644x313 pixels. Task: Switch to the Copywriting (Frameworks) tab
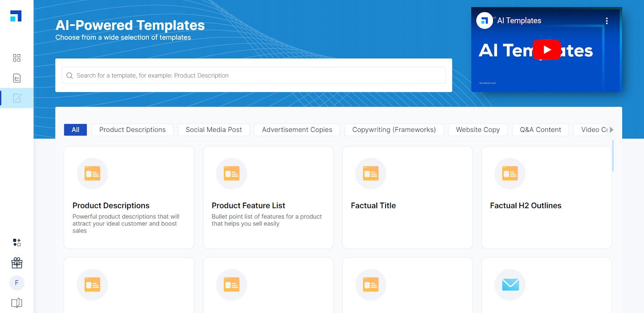pyautogui.click(x=394, y=130)
